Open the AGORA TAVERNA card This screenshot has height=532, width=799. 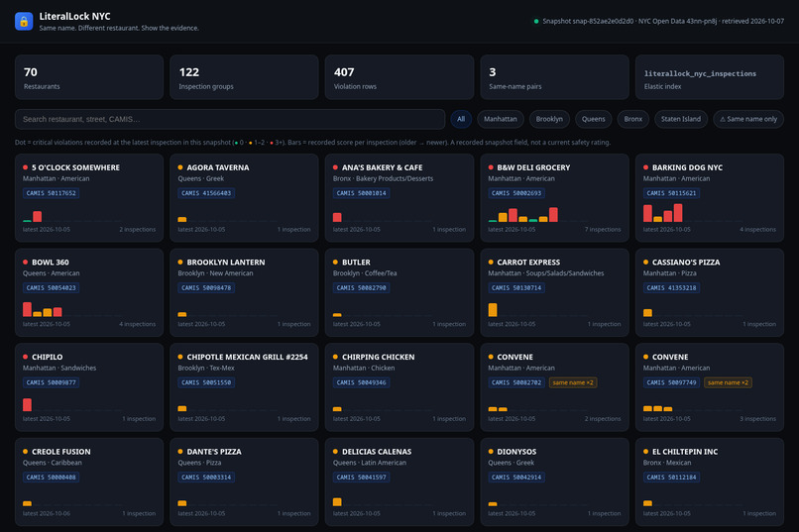[244, 197]
